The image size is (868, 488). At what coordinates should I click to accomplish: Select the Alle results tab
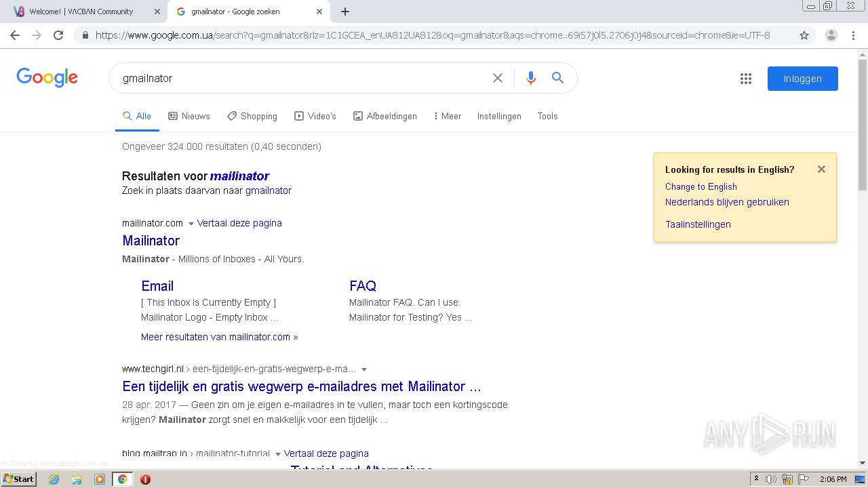point(137,116)
